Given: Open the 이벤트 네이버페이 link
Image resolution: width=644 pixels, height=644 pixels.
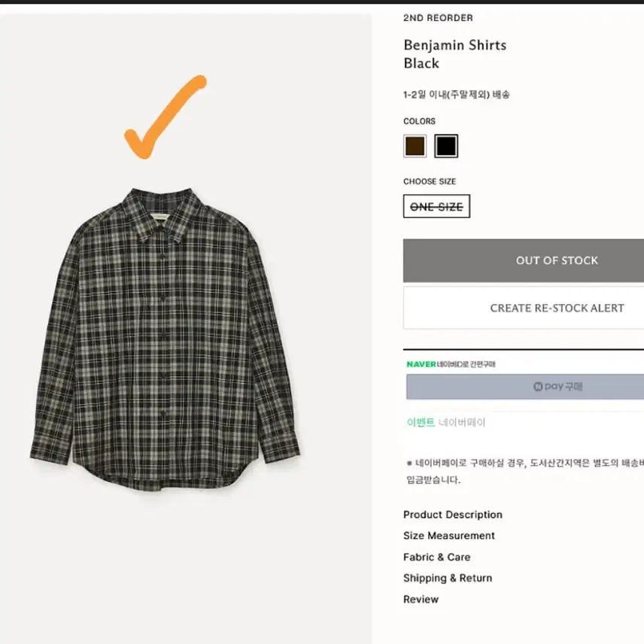Looking at the screenshot, I should click(x=444, y=422).
